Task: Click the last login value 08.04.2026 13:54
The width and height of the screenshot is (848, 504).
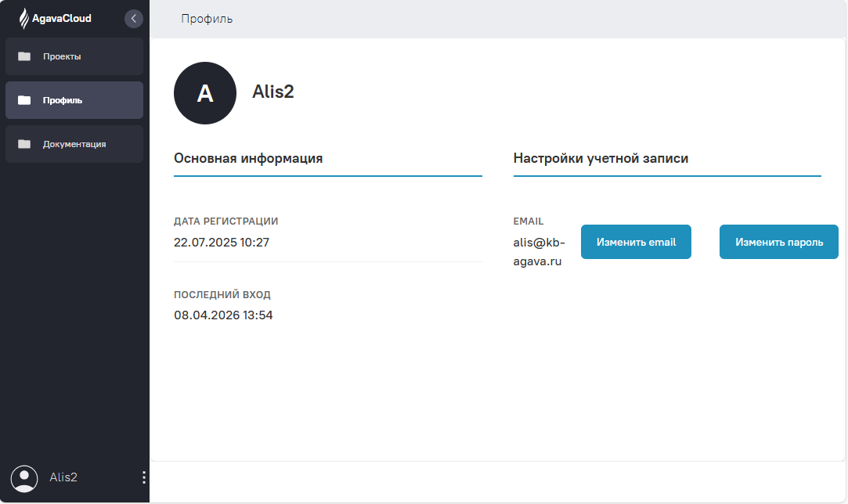Action: (223, 315)
